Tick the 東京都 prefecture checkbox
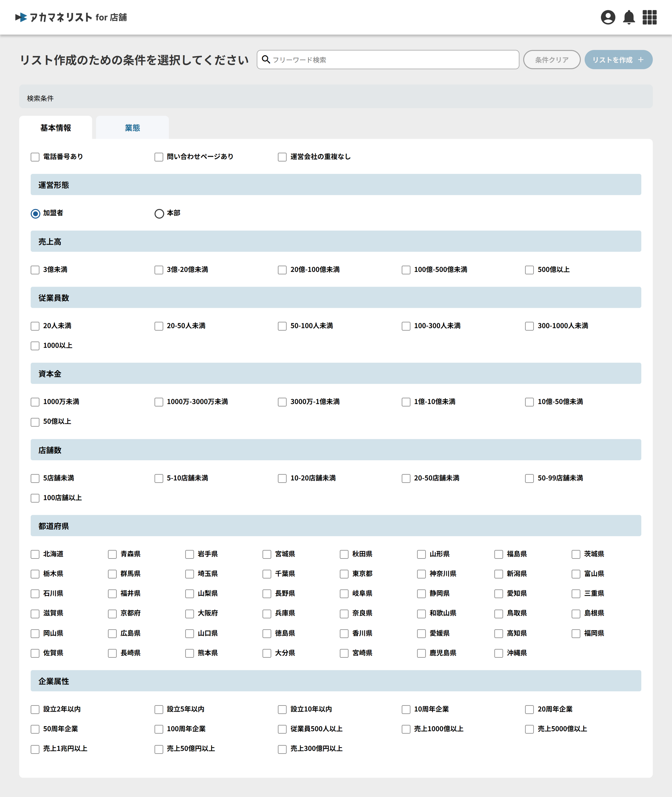Image resolution: width=672 pixels, height=797 pixels. (344, 574)
